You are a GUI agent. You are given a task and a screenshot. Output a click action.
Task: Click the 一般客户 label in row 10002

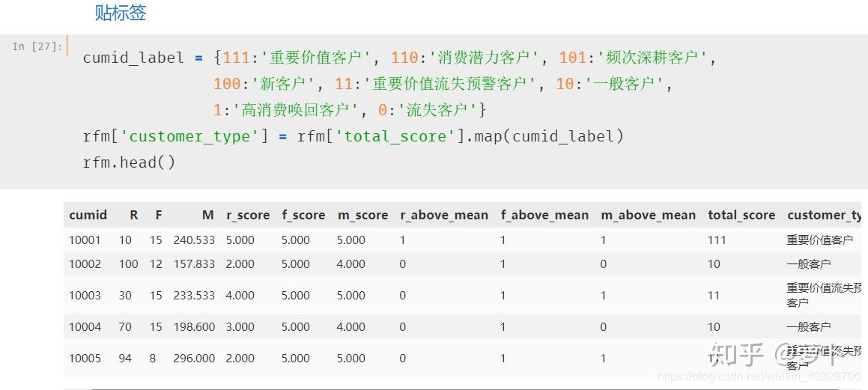click(809, 264)
